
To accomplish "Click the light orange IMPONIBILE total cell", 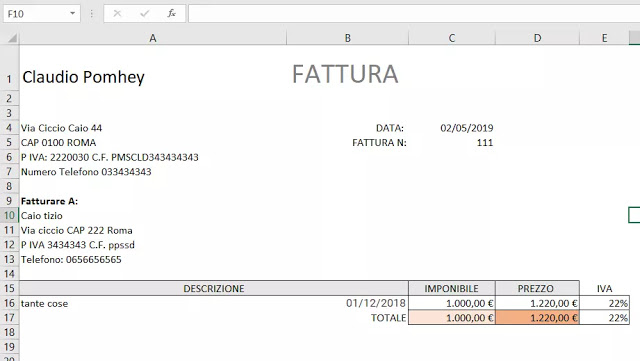I will click(x=452, y=317).
